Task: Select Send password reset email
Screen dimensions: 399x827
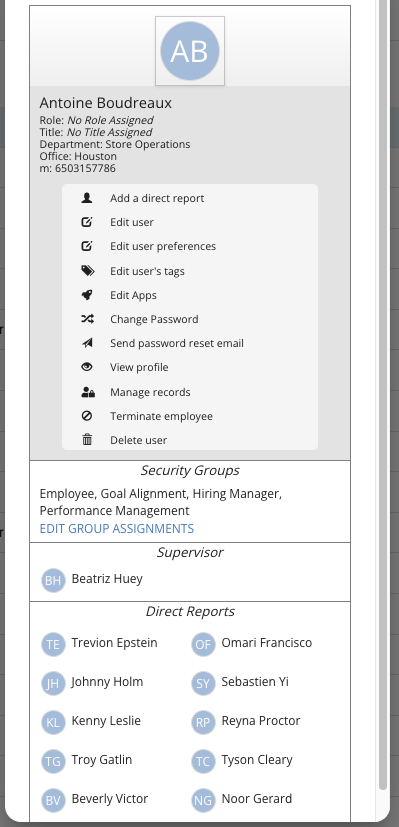Action: (177, 343)
